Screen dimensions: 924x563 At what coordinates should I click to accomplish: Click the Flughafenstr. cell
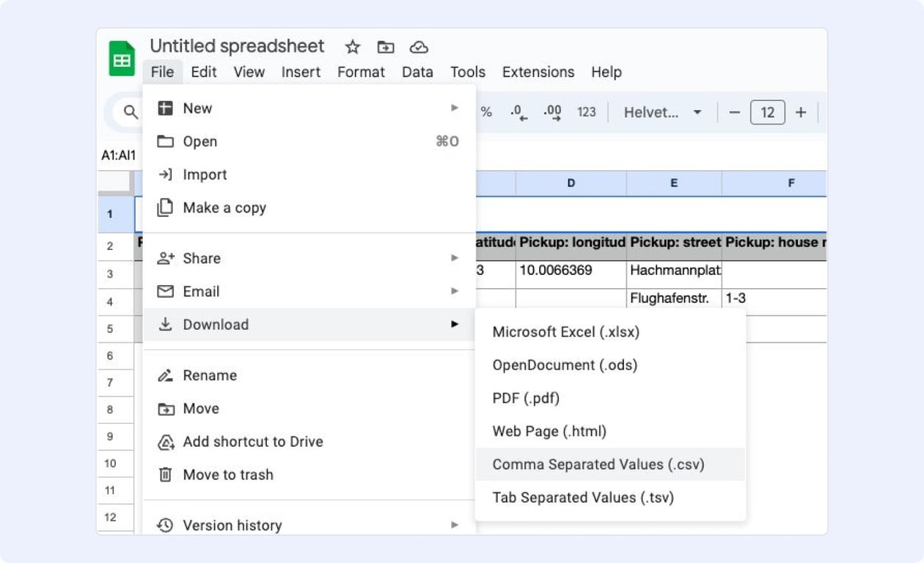[x=674, y=301]
